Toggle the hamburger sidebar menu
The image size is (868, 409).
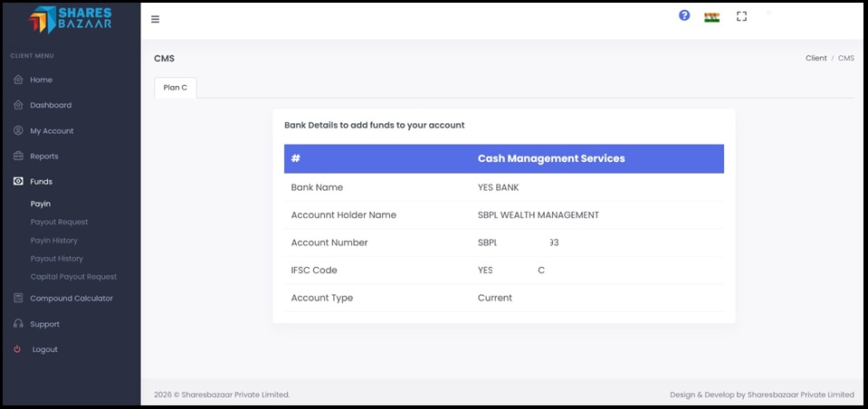click(155, 19)
